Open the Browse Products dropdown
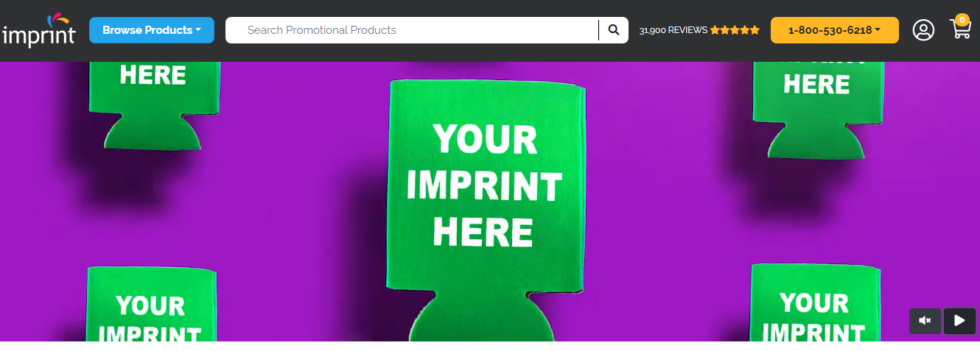Screen dimensions: 980x351 coord(152,30)
